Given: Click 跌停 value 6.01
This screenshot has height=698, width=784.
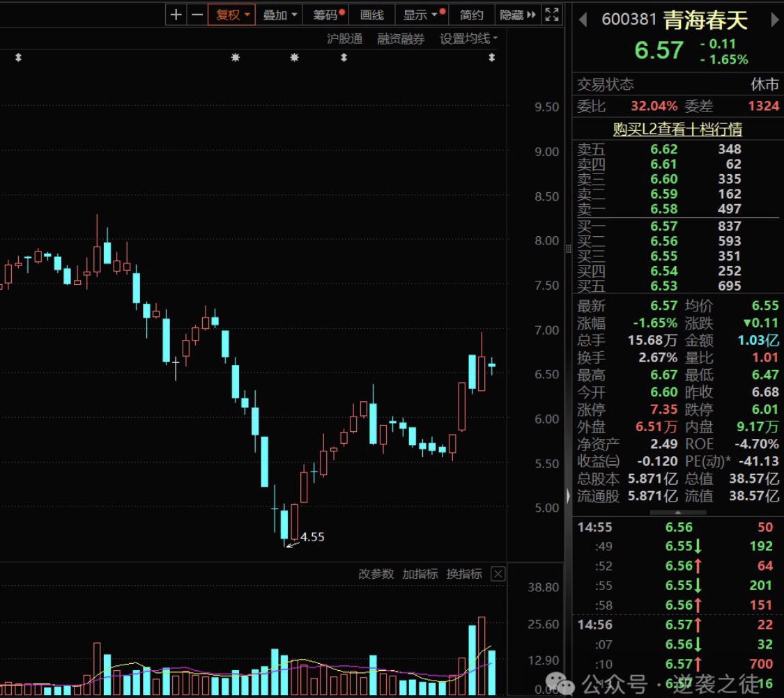Looking at the screenshot, I should click(765, 410).
